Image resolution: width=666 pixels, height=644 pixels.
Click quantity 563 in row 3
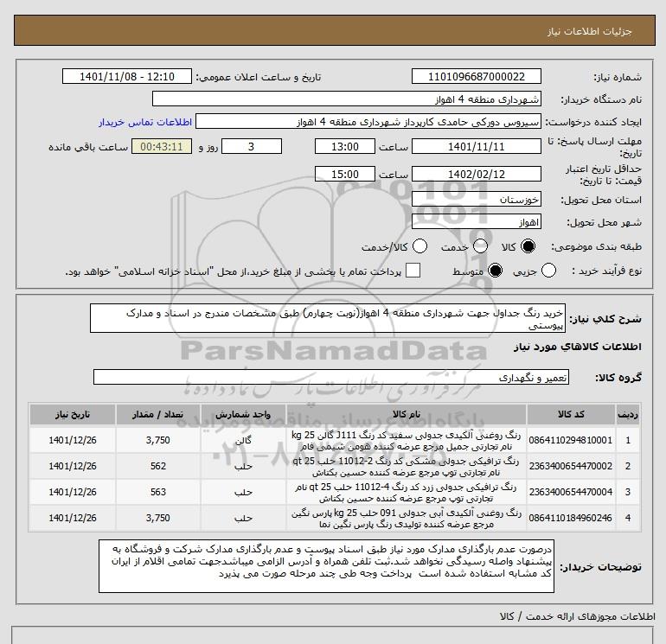(158, 492)
